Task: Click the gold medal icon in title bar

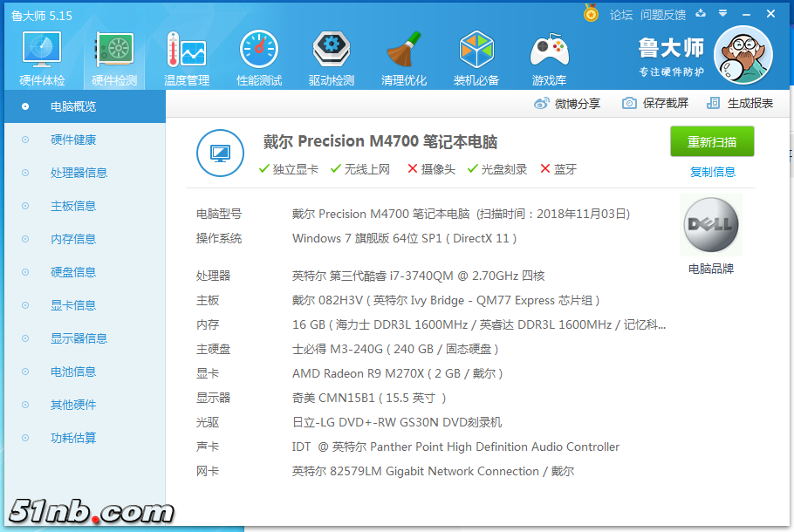Action: 592,14
